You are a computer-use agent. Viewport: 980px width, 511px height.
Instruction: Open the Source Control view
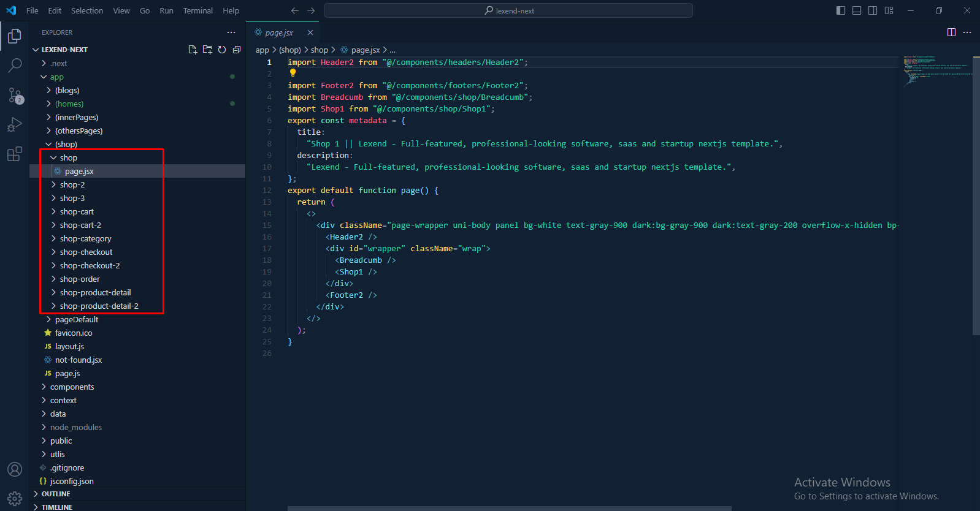pos(15,95)
